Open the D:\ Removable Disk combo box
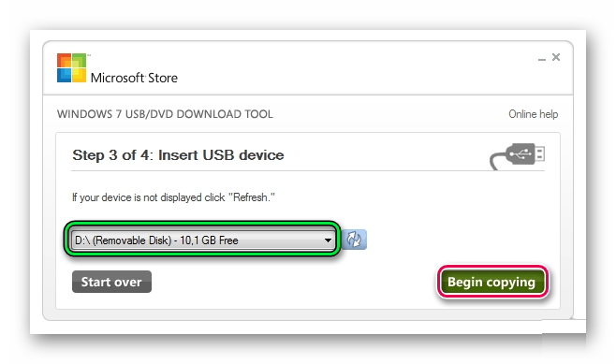The width and height of the screenshot is (616, 364). tap(202, 240)
